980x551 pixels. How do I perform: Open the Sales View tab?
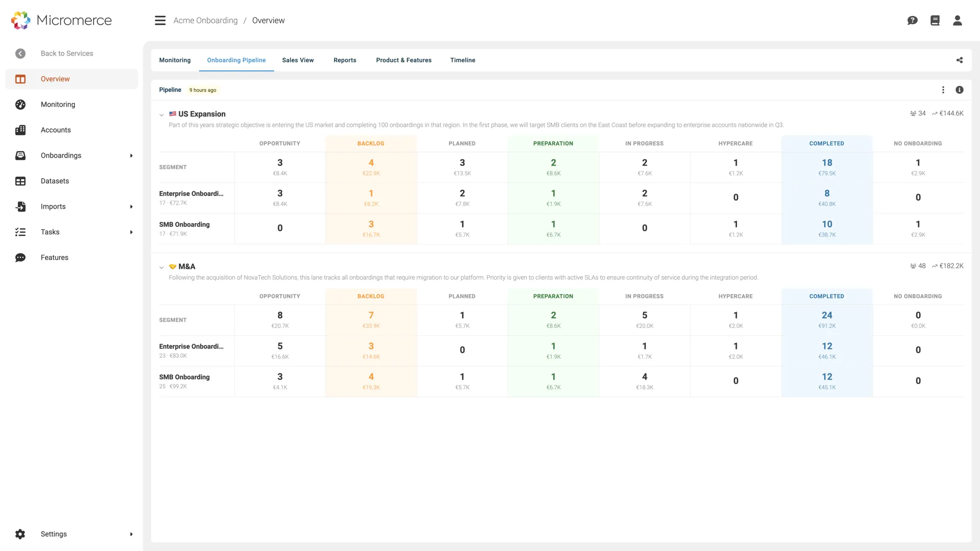click(298, 60)
